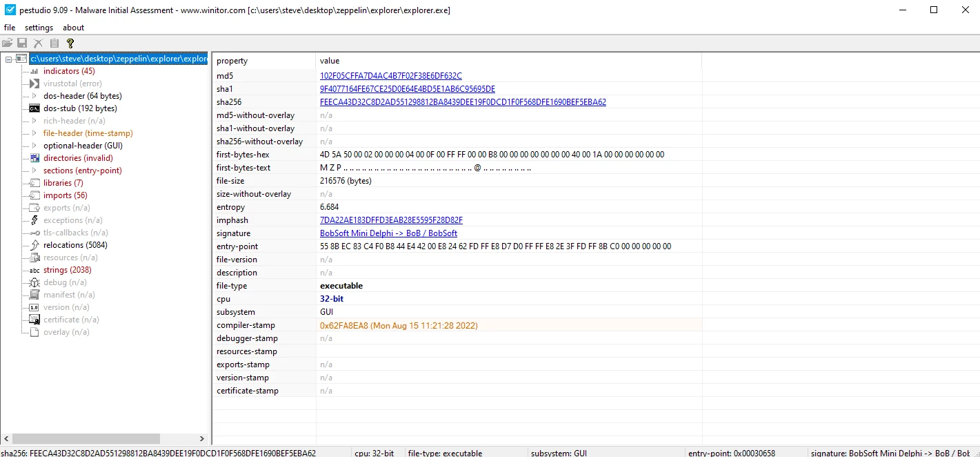Click the root file node icon
980x457 pixels.
tap(21, 59)
